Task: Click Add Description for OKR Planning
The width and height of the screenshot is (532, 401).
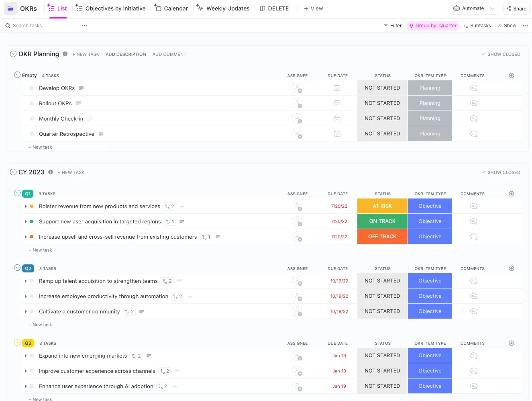Action: (x=126, y=54)
